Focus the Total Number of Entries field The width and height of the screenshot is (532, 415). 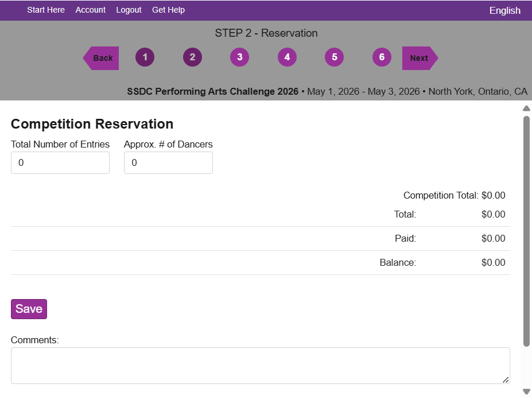[x=60, y=163]
